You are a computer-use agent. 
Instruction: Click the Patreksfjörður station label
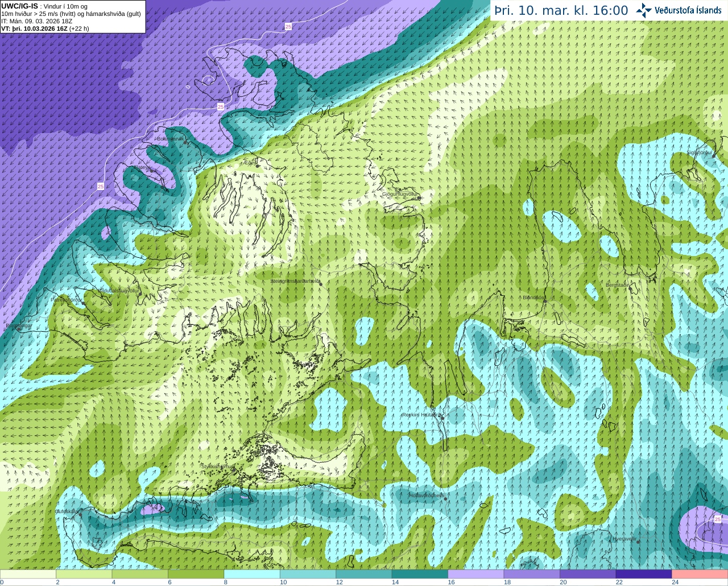pyautogui.click(x=66, y=299)
